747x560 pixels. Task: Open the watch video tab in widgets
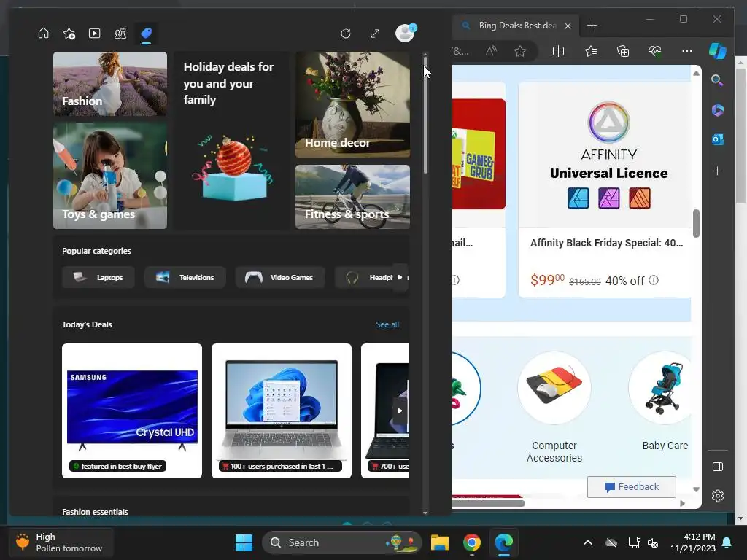tap(94, 34)
